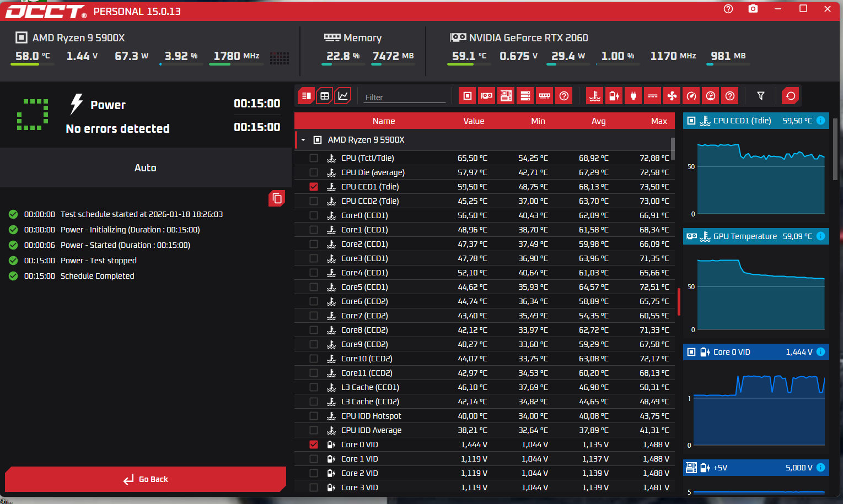
Task: Switch to the list view layout icon
Action: pyautogui.click(x=307, y=96)
